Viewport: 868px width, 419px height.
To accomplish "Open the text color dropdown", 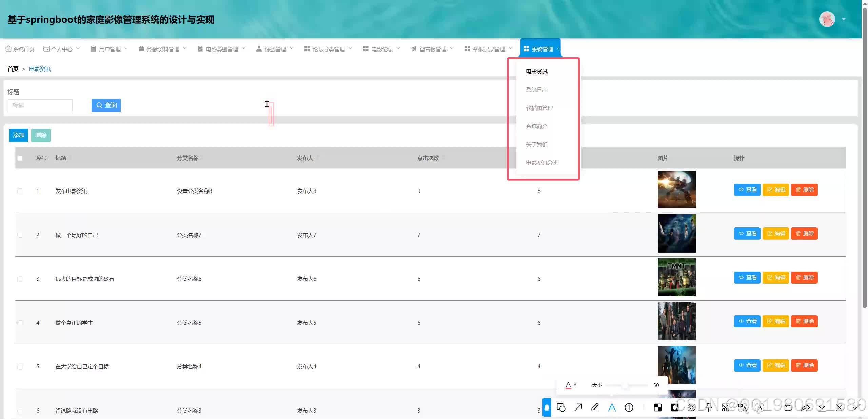I will click(x=571, y=385).
